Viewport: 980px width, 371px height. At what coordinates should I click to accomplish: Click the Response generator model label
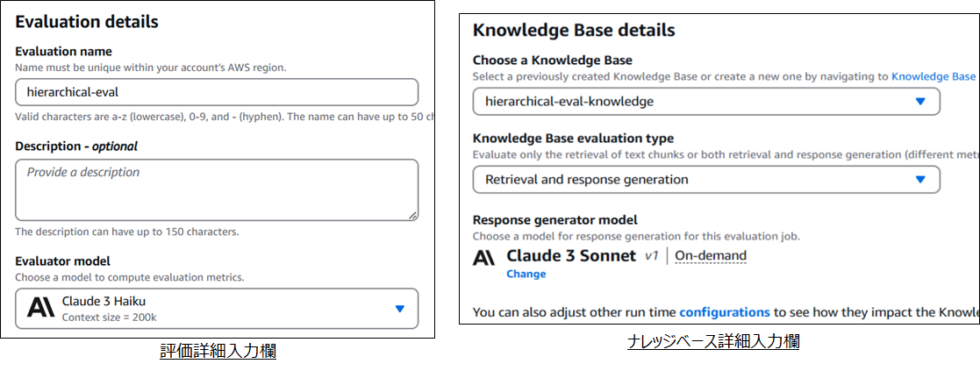(x=554, y=220)
